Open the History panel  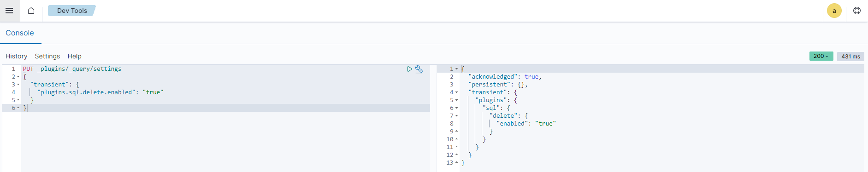pos(17,56)
